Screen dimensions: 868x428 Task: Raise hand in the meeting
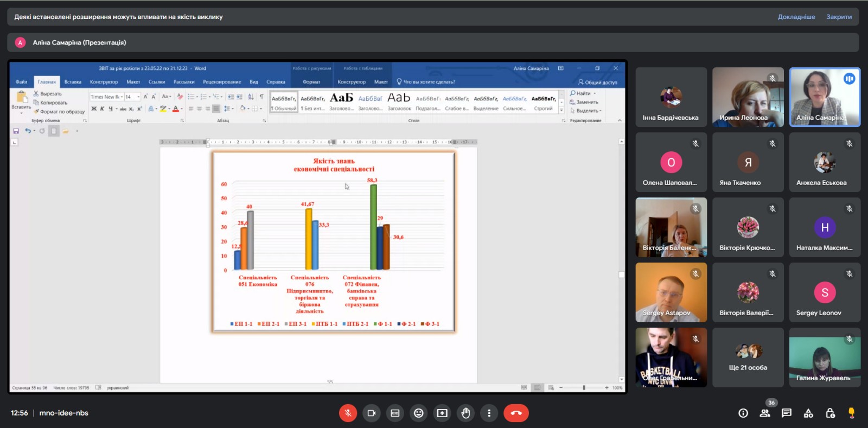pyautogui.click(x=465, y=413)
